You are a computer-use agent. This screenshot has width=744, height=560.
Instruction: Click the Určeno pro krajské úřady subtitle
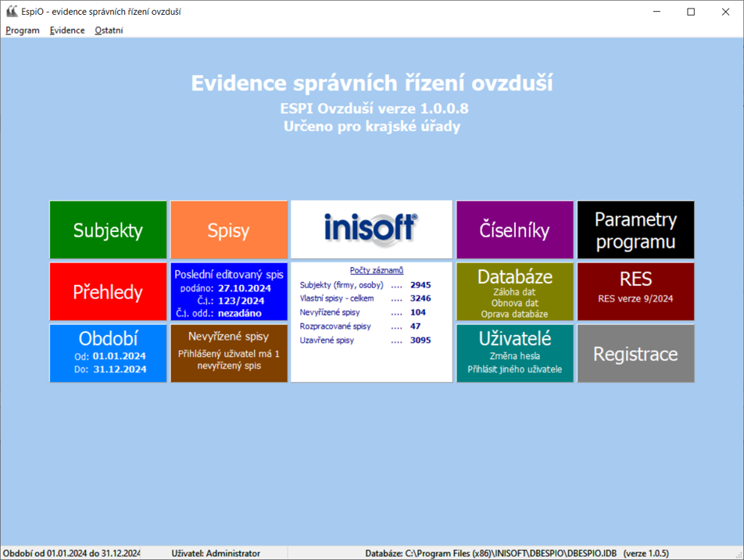372,127
